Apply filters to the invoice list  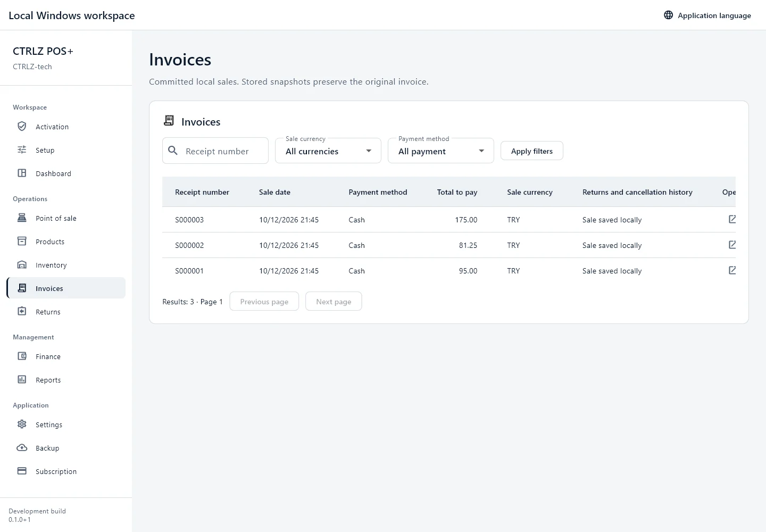[532, 151]
